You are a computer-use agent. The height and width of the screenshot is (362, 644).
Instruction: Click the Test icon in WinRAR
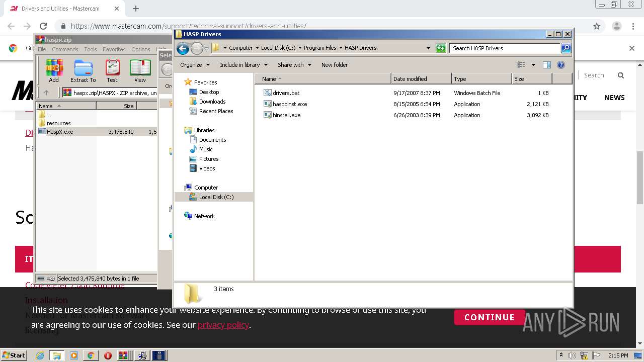112,70
